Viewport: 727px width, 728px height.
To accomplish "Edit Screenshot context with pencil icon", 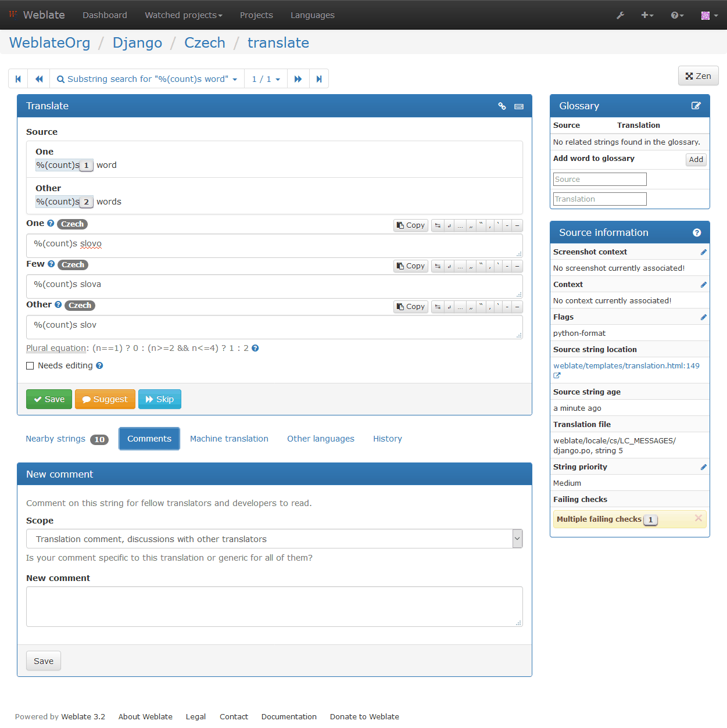I will 703,252.
